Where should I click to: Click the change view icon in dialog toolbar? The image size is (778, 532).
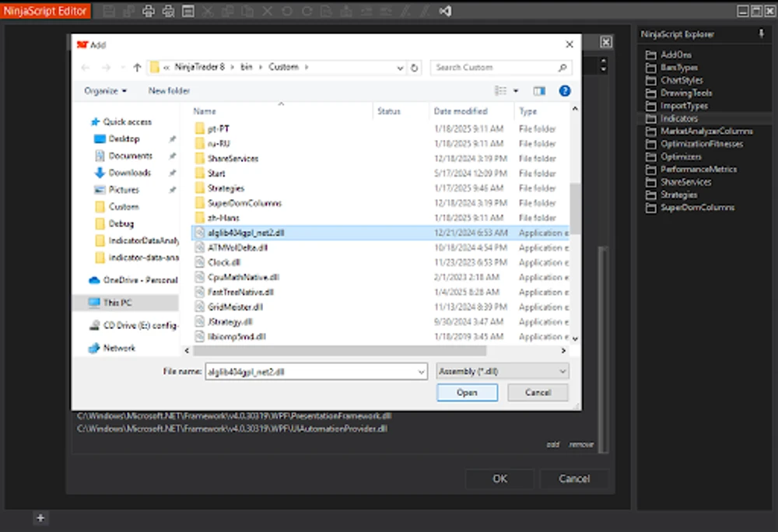point(500,91)
